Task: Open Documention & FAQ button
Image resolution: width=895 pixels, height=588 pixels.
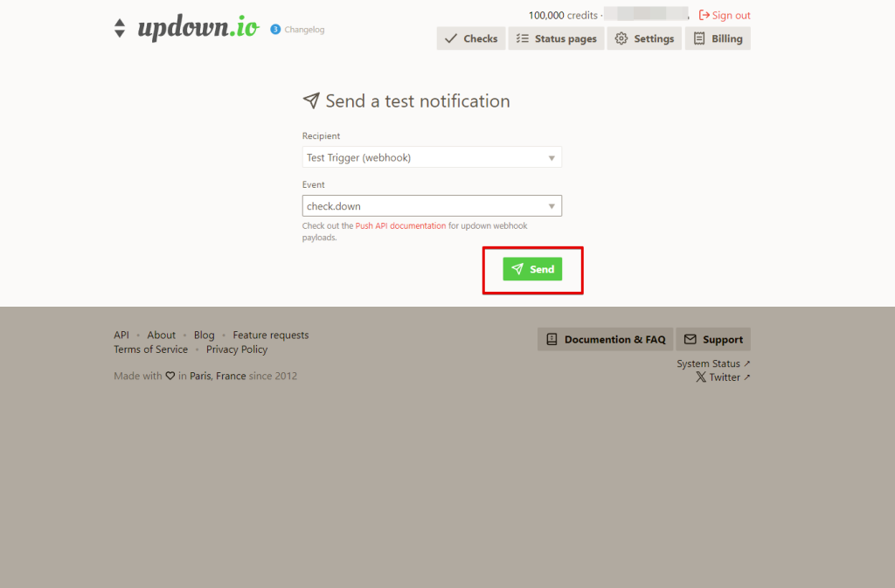Action: (x=605, y=339)
